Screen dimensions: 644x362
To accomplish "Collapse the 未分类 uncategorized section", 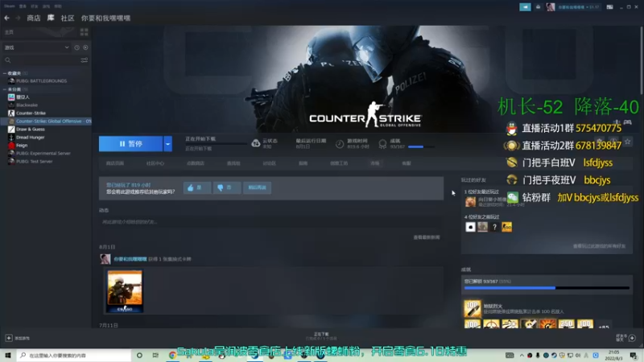I will (5, 89).
